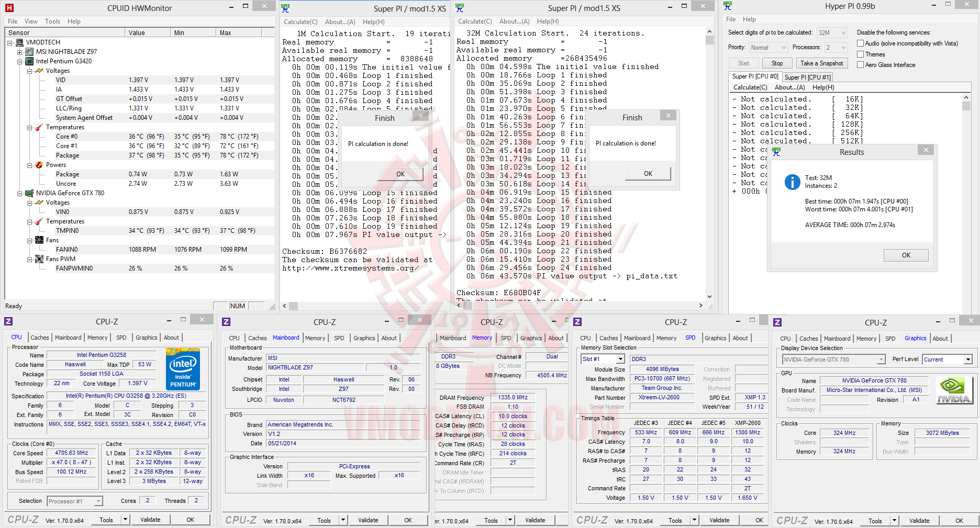Click the CPU-Z title icon of the CPU tab window
980x528 pixels.
8,321
